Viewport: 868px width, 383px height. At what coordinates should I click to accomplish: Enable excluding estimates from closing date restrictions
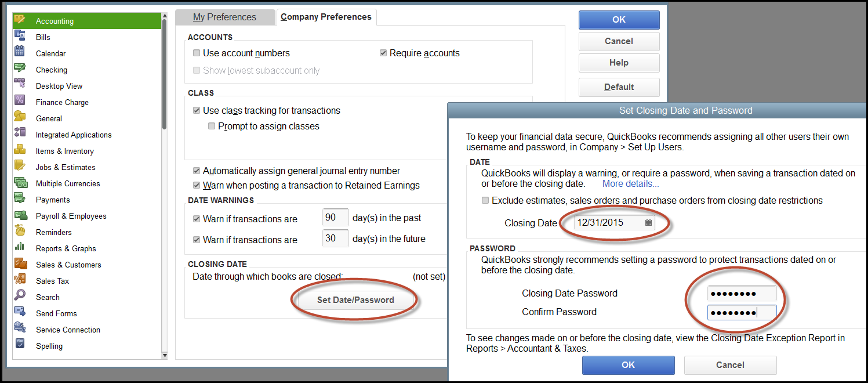[x=485, y=200]
